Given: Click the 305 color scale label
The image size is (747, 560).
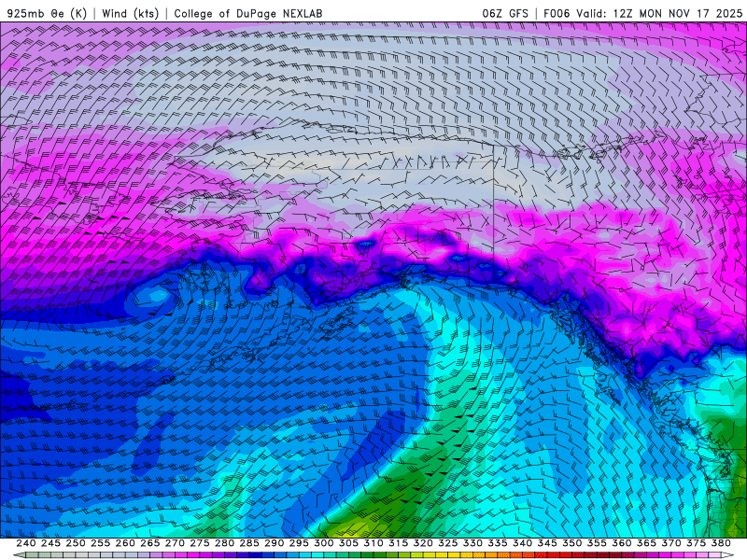Looking at the screenshot, I should pyautogui.click(x=348, y=543).
